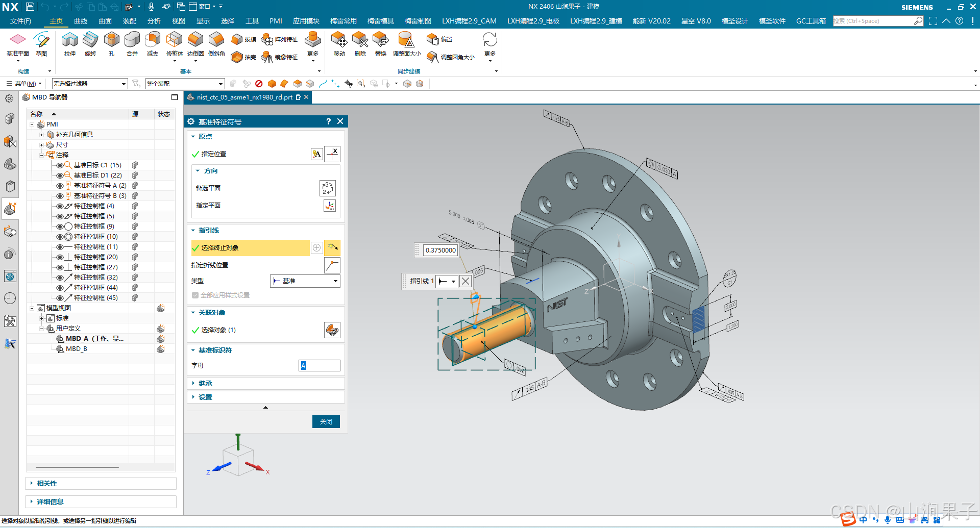
Task: Toggle visibility of 基准特征符号 A (2)
Action: [60, 186]
